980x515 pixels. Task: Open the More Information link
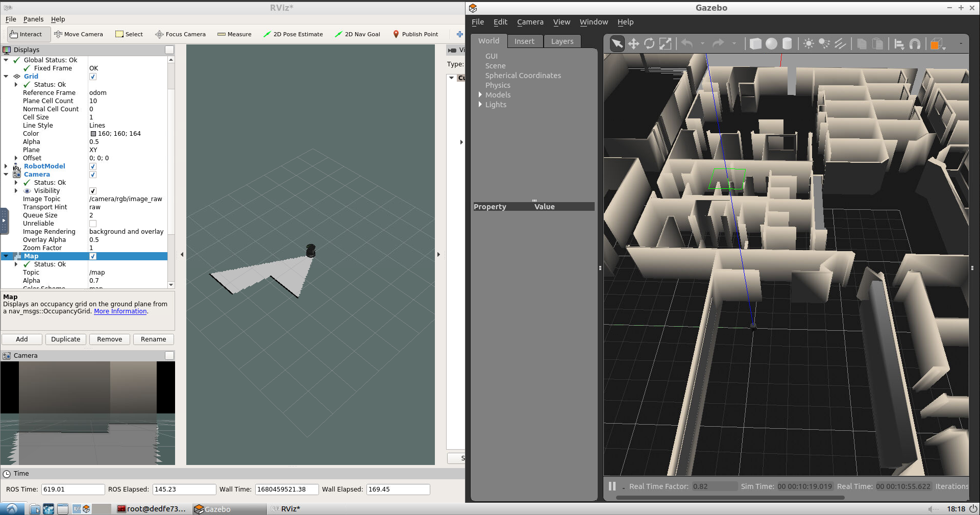point(120,311)
